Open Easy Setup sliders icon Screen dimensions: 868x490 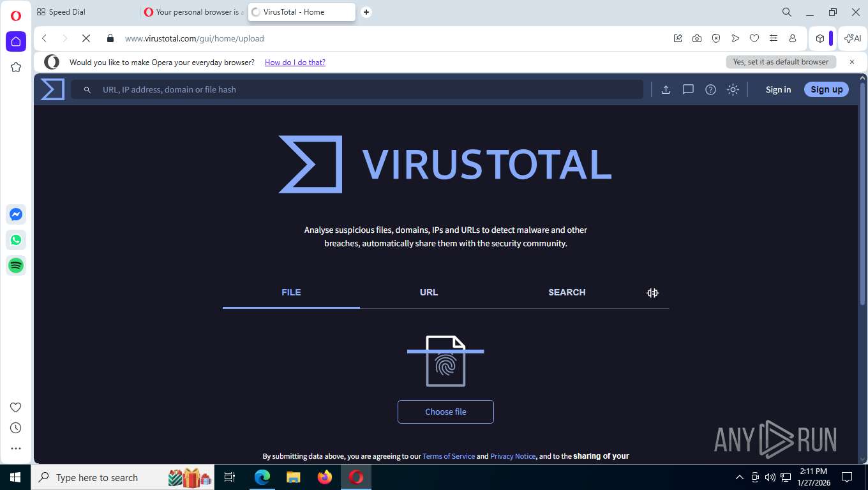[774, 38]
